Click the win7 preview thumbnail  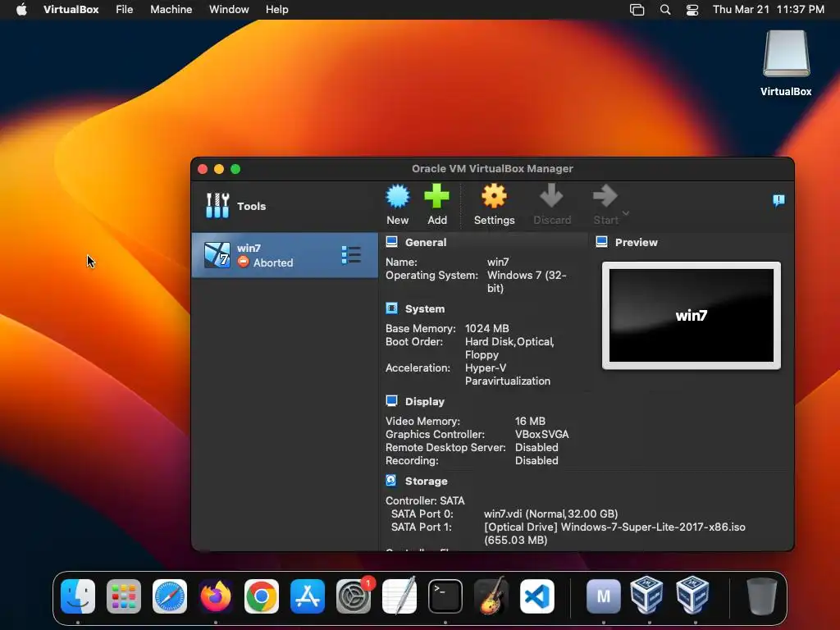tap(691, 316)
